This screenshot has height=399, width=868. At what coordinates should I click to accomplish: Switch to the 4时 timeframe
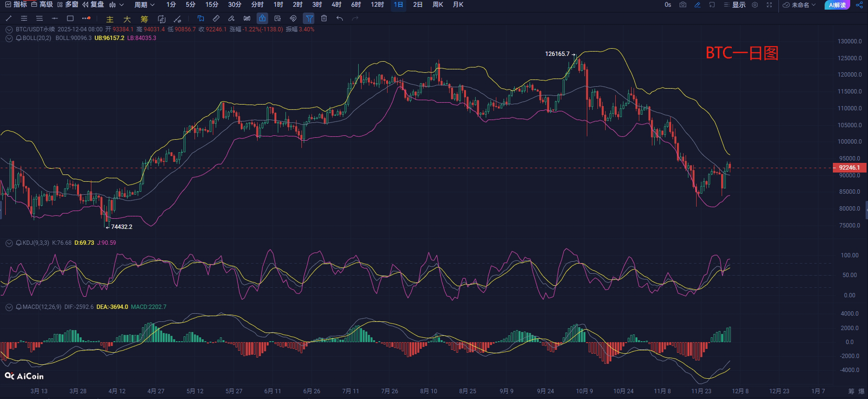(x=337, y=5)
